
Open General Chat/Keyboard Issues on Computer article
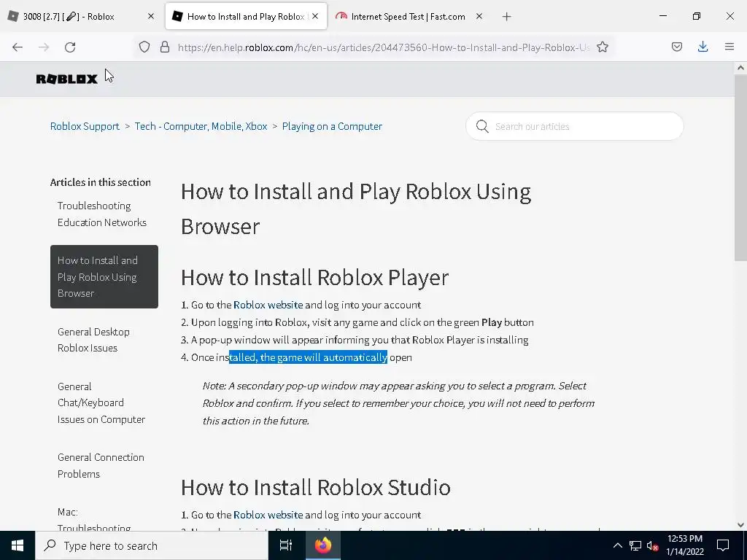pos(101,402)
